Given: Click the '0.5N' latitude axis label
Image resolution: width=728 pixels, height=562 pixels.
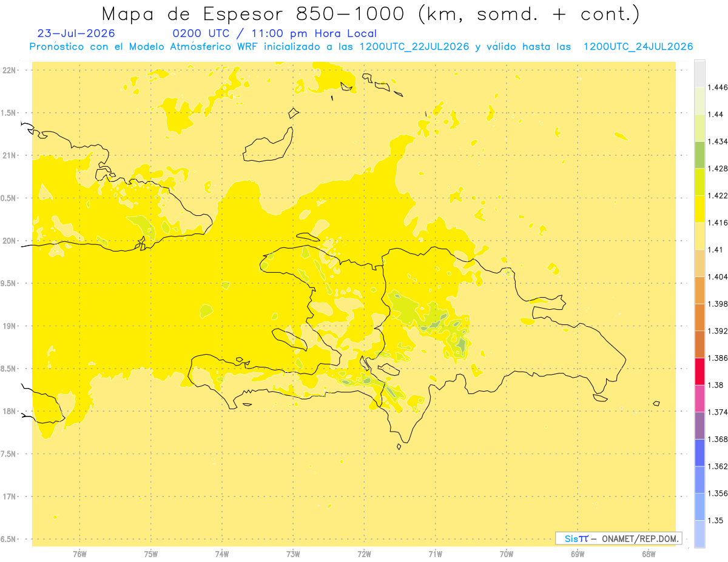Looking at the screenshot, I should point(10,198).
